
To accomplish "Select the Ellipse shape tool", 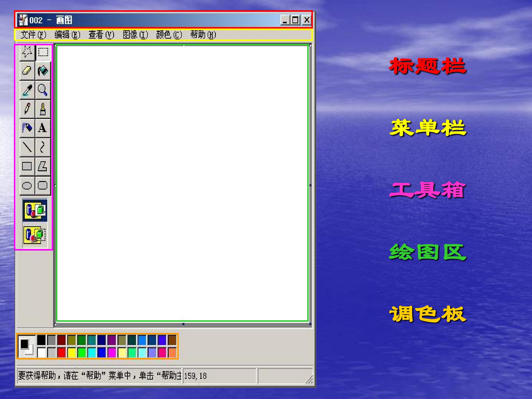I will click(27, 185).
